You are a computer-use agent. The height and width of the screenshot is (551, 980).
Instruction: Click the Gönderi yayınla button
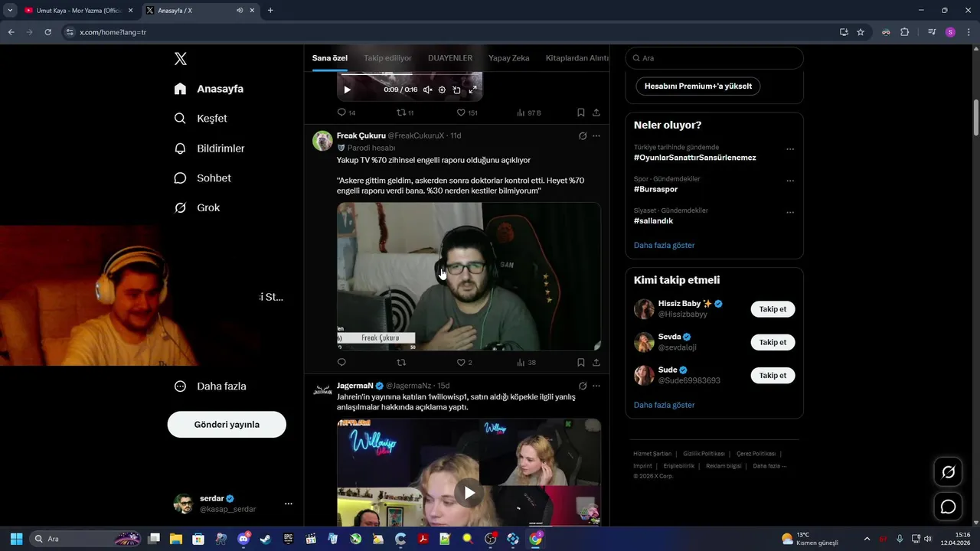pyautogui.click(x=227, y=425)
